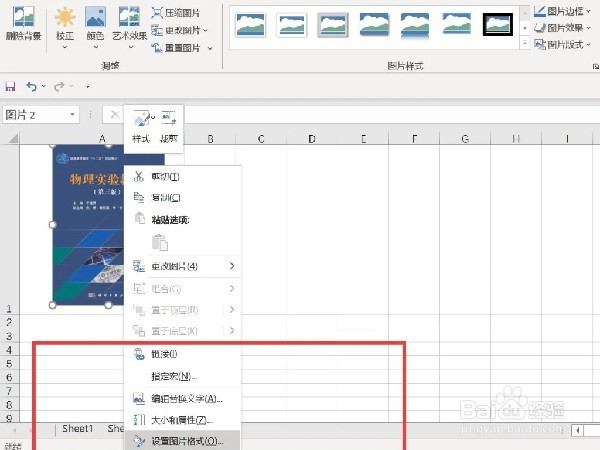The width and height of the screenshot is (600, 450).
Task: Select the fourth picture style thumbnail
Action: (x=374, y=24)
